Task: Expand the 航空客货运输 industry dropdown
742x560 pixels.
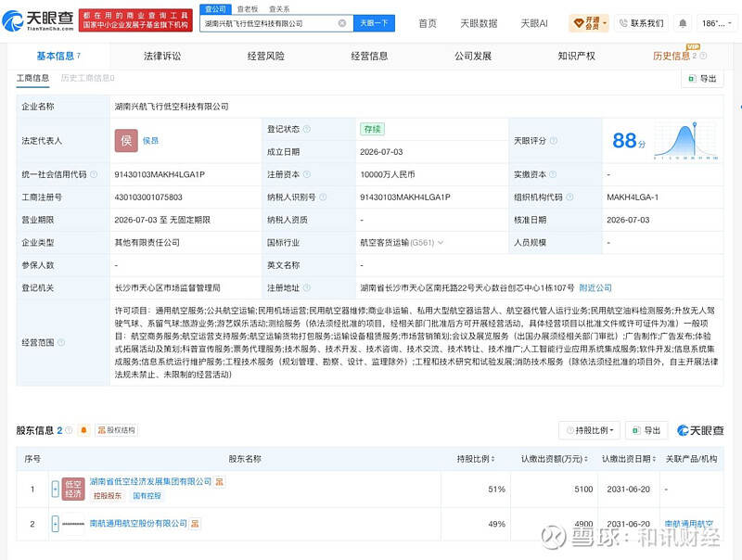Action: point(441,243)
